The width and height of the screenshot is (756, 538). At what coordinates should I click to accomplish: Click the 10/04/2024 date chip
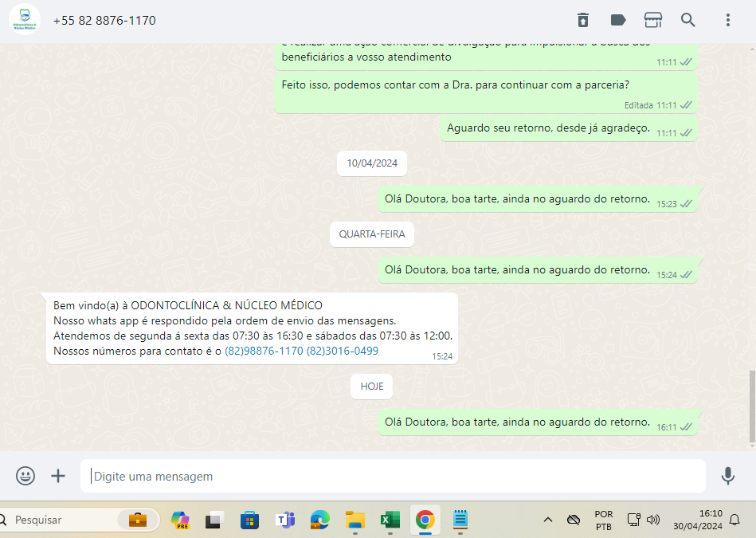point(372,163)
